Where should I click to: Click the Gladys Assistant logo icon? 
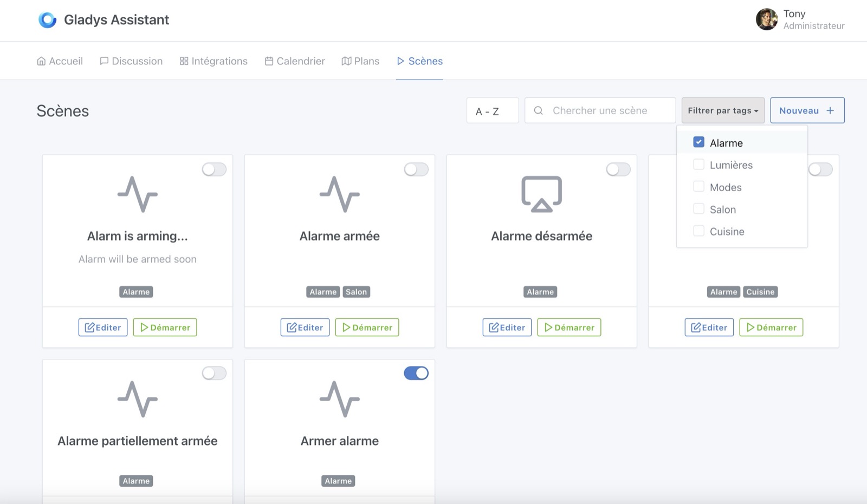click(x=48, y=20)
